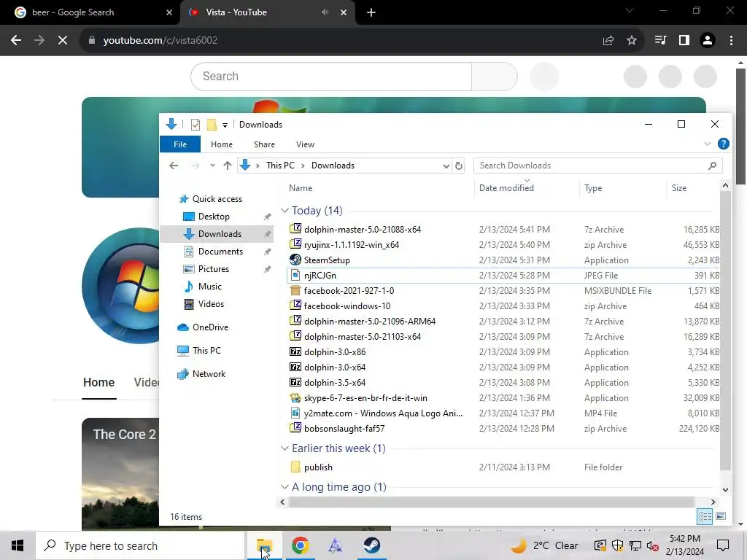Select the SteamSetup application icon
747x560 pixels.
click(x=295, y=260)
